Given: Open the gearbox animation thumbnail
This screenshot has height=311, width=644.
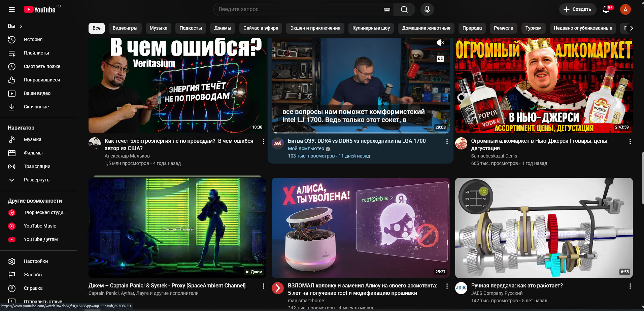Looking at the screenshot, I should coord(544,228).
